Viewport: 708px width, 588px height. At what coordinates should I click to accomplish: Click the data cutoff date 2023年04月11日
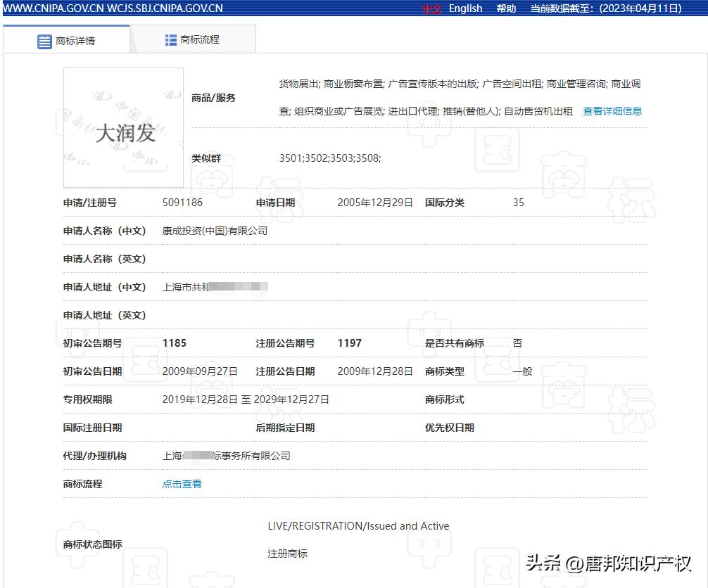click(639, 8)
